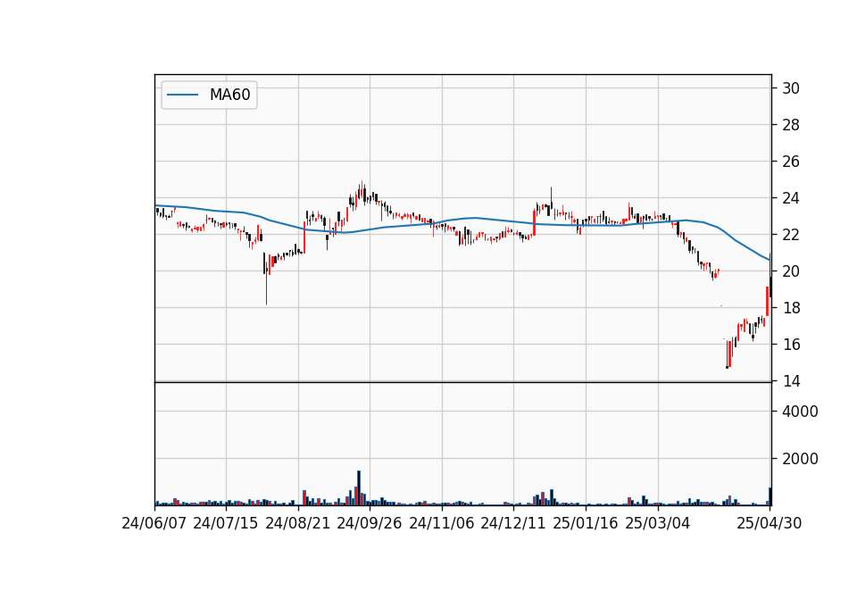This screenshot has height=616, width=857.
Task: Click the last volume bar at 25/04/30
Action: [x=770, y=496]
